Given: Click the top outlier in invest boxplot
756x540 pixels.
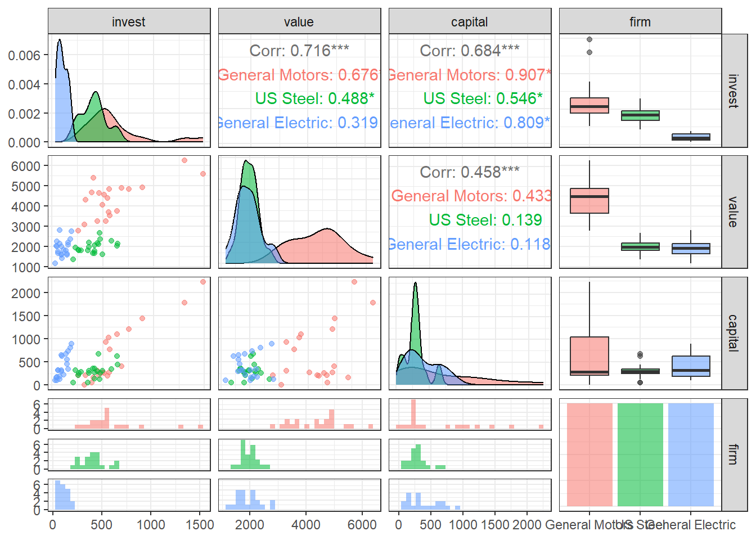Looking at the screenshot, I should (x=589, y=39).
